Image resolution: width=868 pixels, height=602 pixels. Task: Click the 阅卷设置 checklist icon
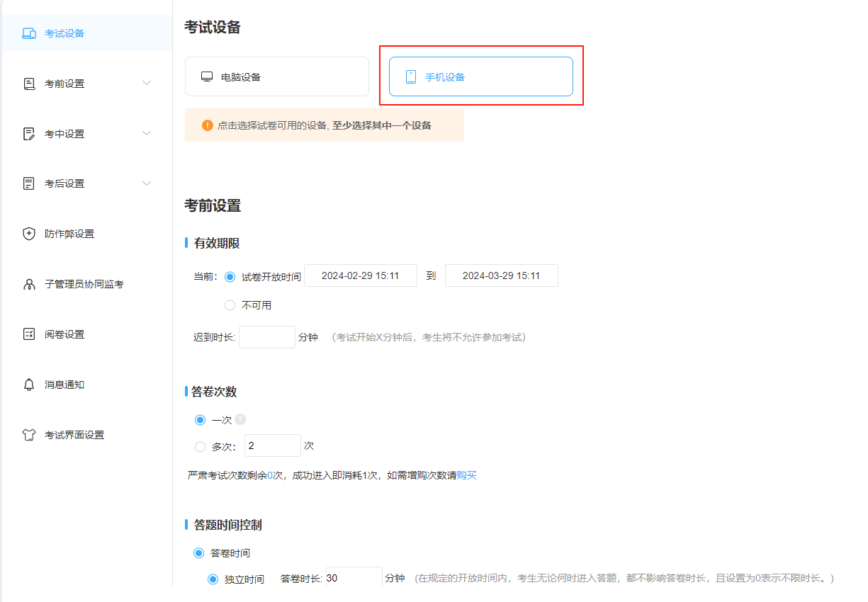pos(29,334)
